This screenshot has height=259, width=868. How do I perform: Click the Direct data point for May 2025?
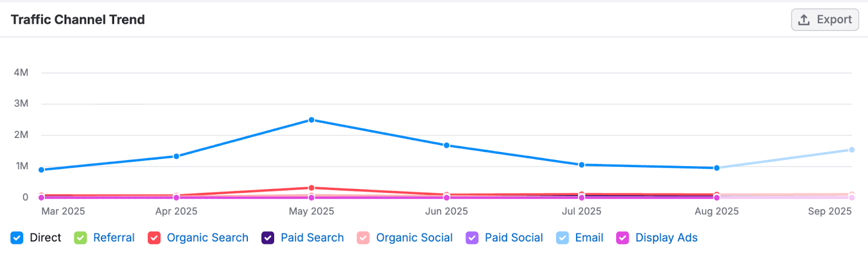311,120
